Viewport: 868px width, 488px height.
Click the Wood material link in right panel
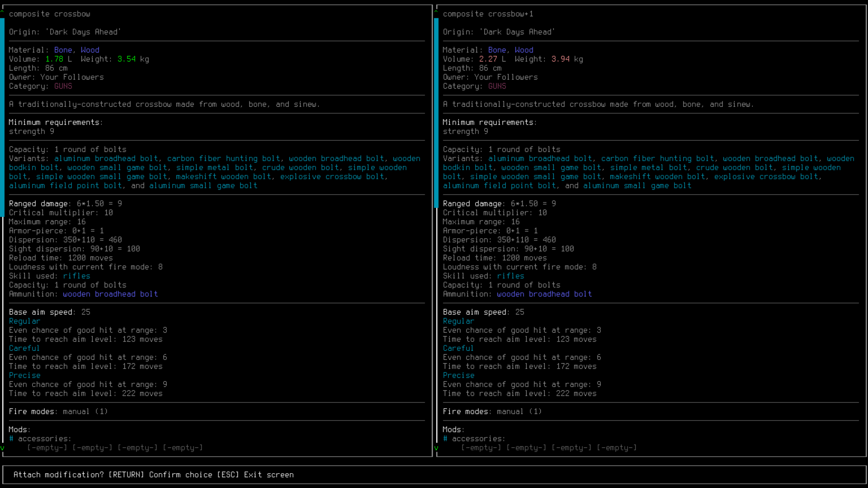(x=524, y=50)
